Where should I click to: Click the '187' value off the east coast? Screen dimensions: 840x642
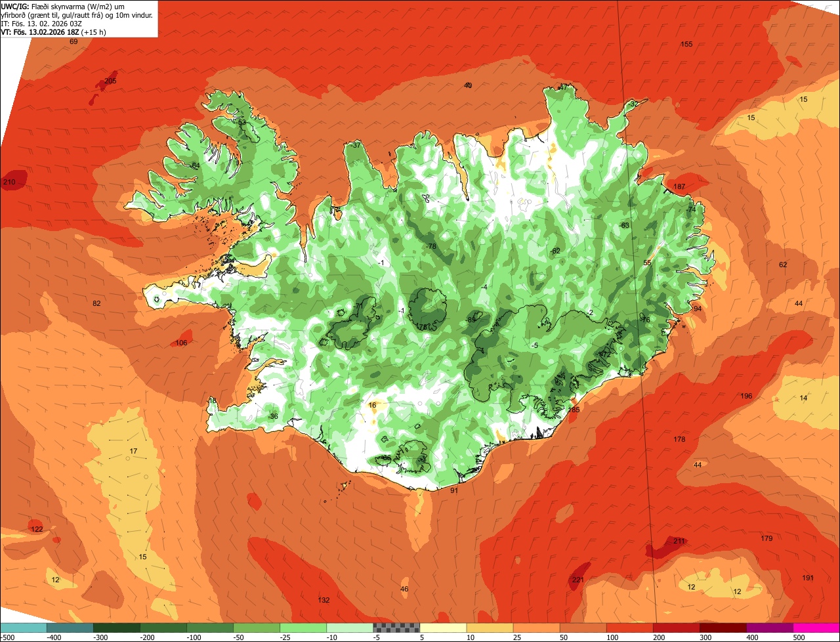679,186
